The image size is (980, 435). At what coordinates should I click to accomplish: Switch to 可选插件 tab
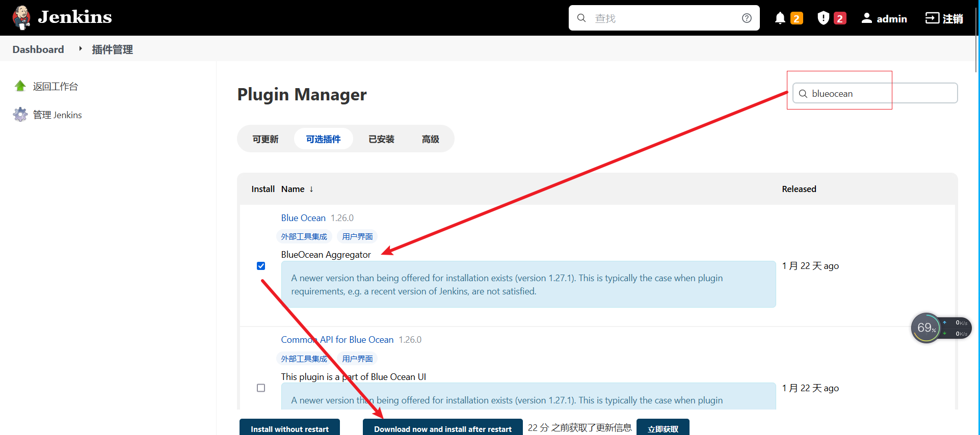[x=323, y=139]
